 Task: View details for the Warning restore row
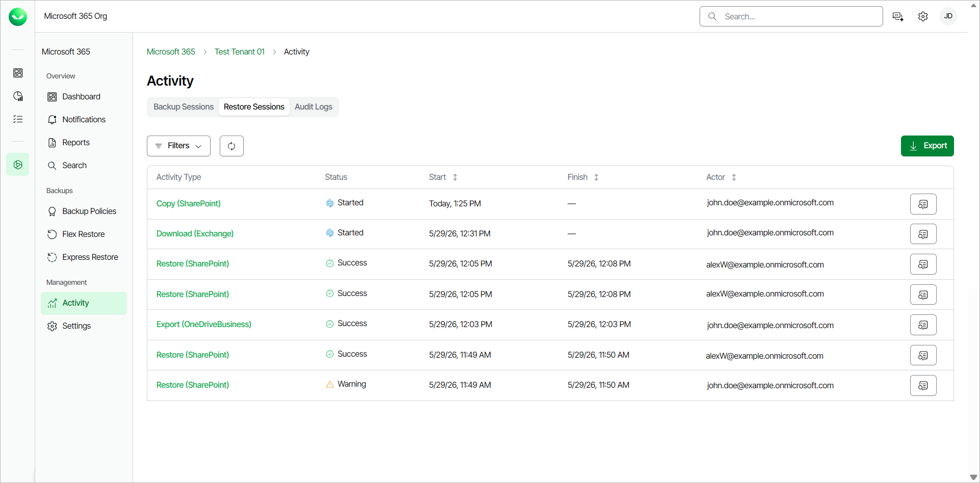click(x=923, y=386)
